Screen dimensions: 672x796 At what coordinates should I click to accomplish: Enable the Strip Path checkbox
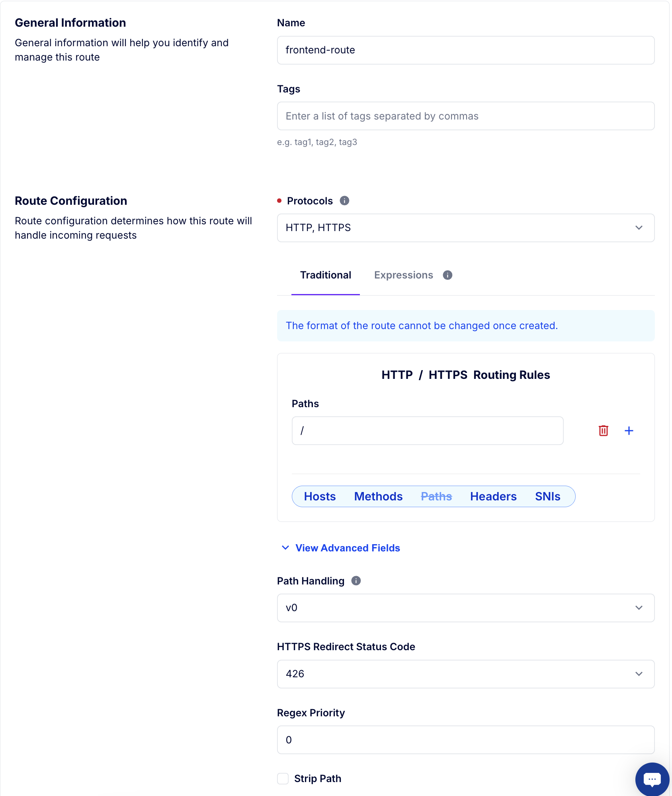point(283,778)
